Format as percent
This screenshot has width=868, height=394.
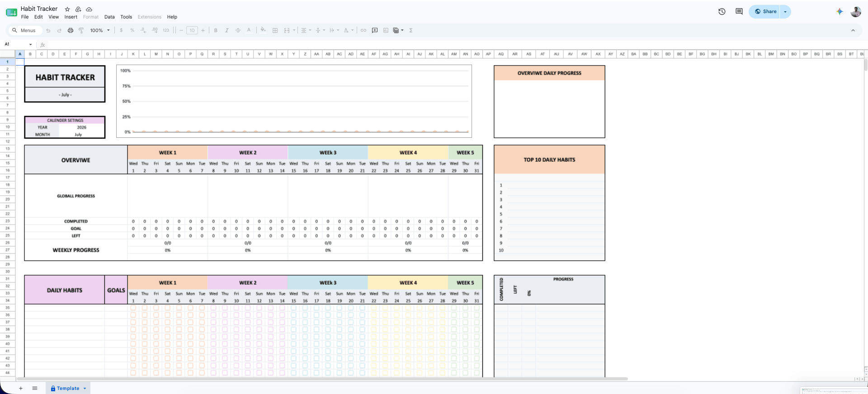click(132, 30)
